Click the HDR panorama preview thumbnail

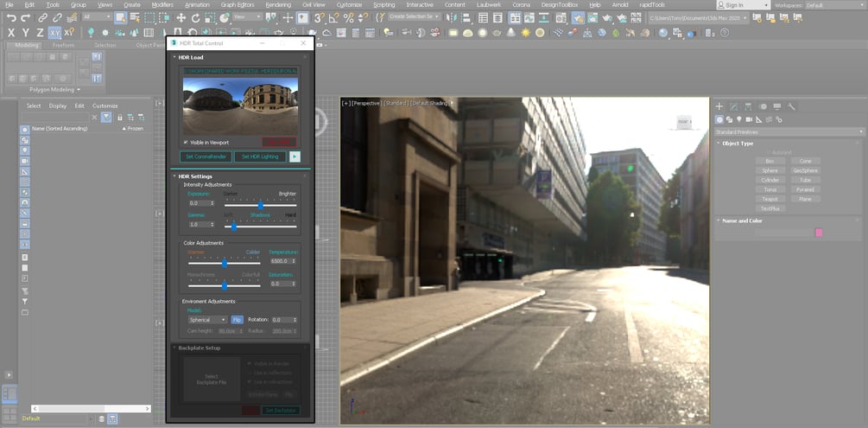[x=240, y=105]
